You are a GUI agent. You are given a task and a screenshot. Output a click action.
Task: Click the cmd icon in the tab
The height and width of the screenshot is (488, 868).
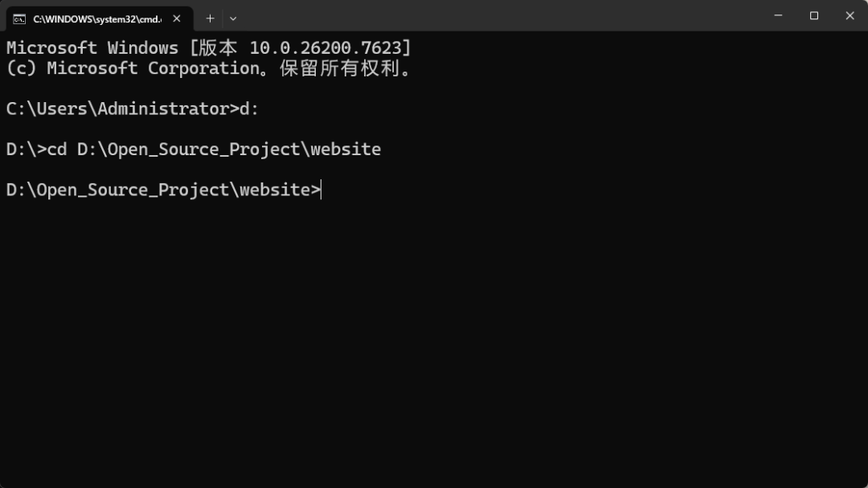click(x=19, y=18)
